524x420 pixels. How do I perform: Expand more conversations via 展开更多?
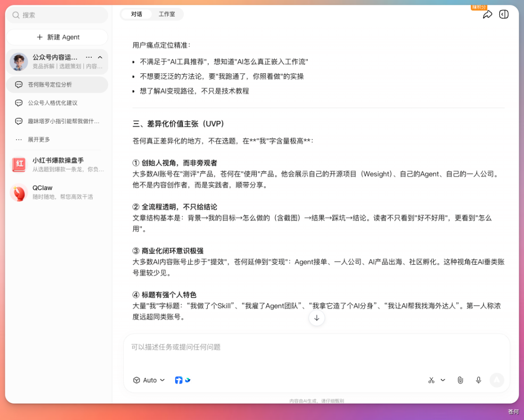click(39, 139)
